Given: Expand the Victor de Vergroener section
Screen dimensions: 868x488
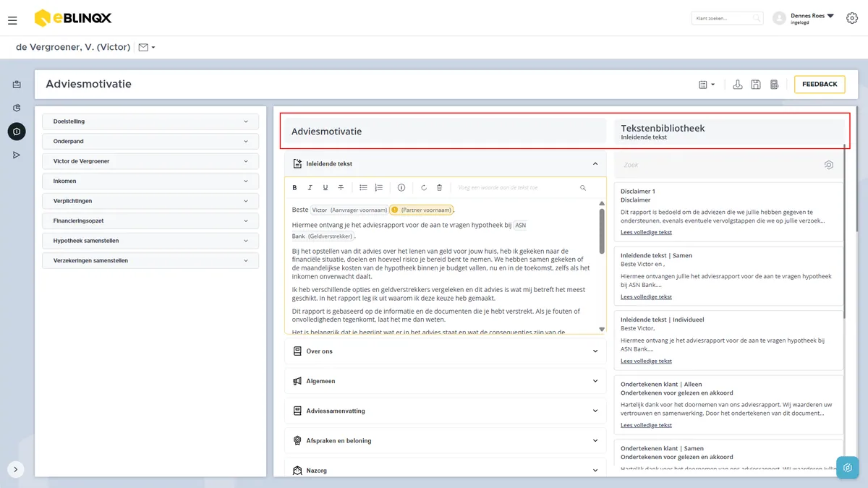Looking at the screenshot, I should [150, 161].
